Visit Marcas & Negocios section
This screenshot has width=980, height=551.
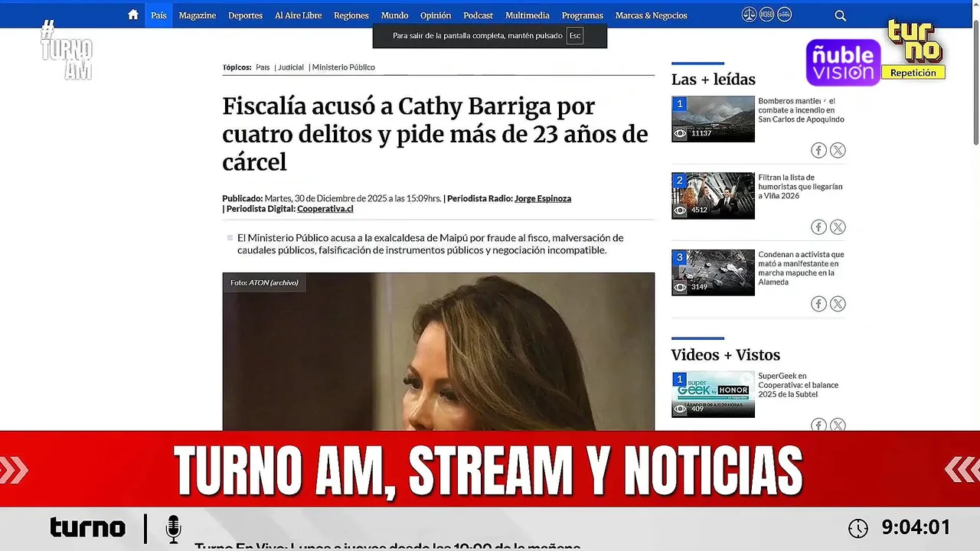(x=652, y=15)
